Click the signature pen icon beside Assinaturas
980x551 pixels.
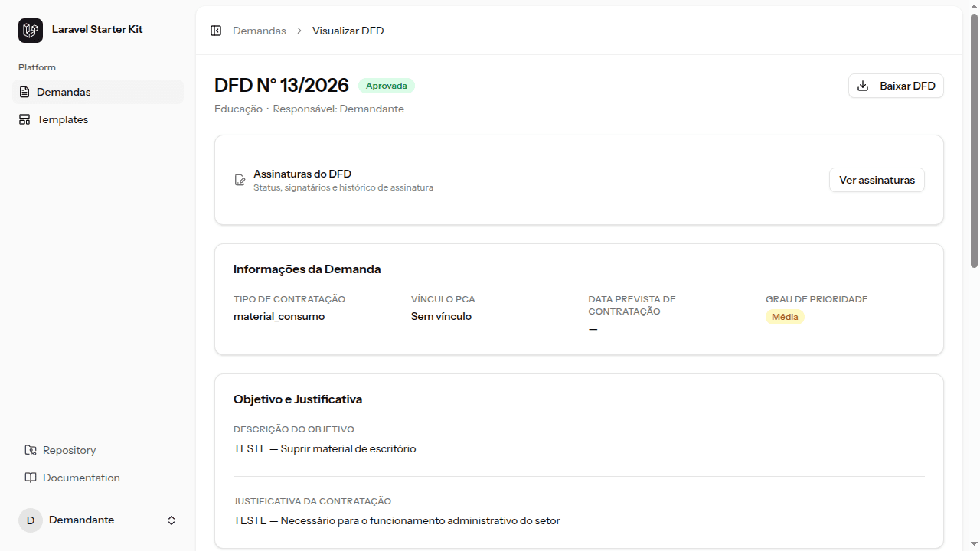coord(240,181)
